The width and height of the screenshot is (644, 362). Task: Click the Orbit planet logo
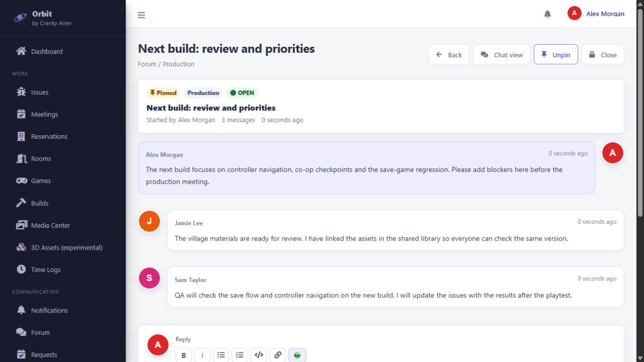click(x=20, y=18)
